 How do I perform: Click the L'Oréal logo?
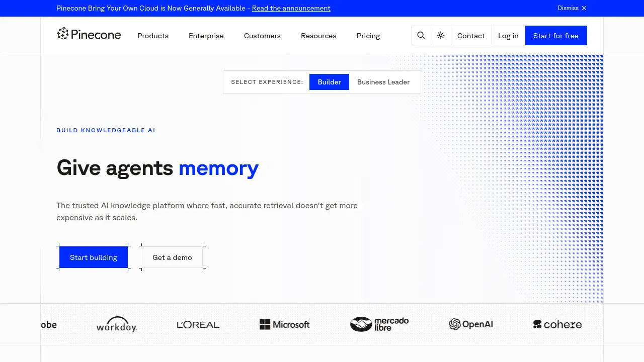[198, 325]
